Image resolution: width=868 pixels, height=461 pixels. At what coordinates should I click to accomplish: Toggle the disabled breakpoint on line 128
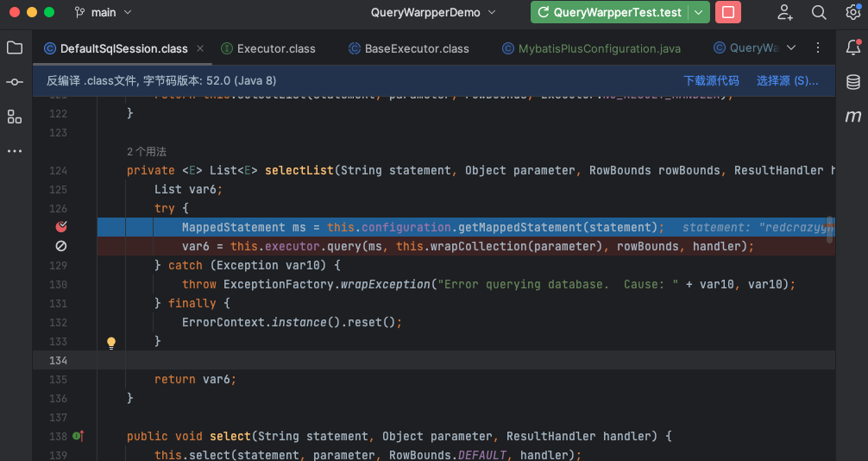tap(61, 246)
